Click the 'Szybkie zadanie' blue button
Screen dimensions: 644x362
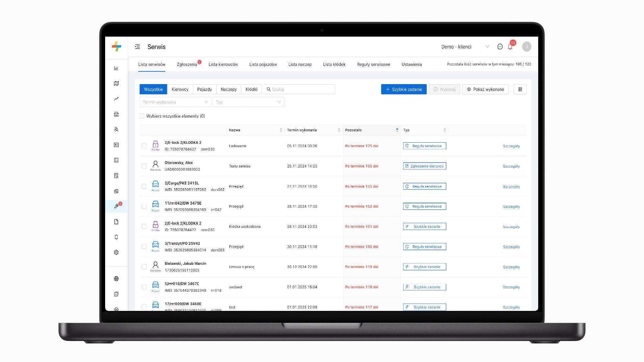click(x=403, y=89)
